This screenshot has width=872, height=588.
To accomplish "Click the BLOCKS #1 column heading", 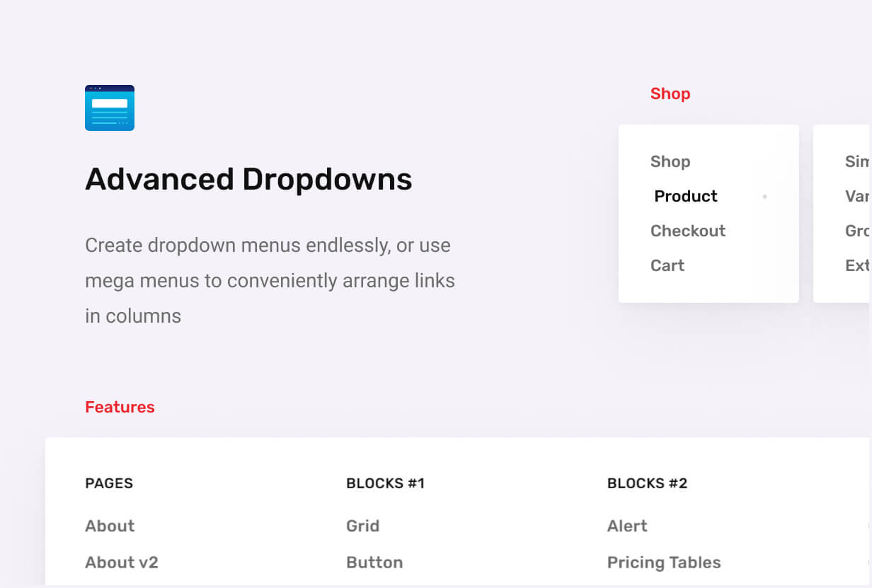I will pyautogui.click(x=385, y=483).
